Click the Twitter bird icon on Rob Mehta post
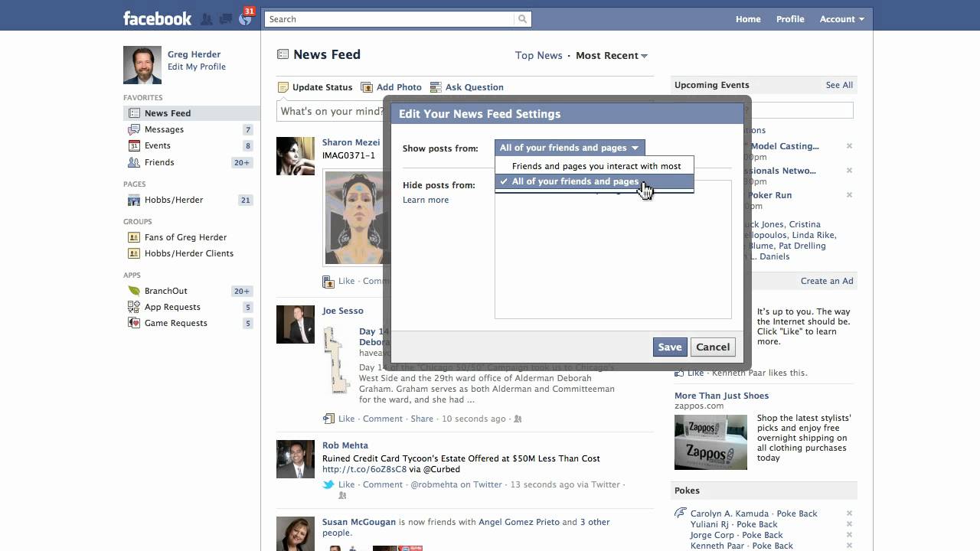 [x=328, y=484]
